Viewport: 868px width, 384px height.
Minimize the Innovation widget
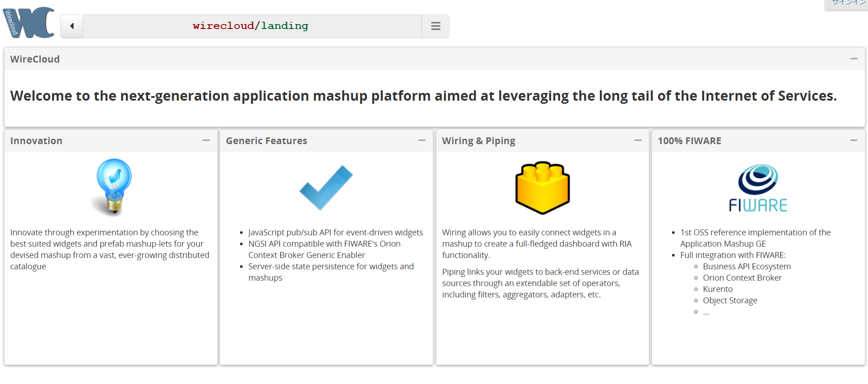point(206,141)
